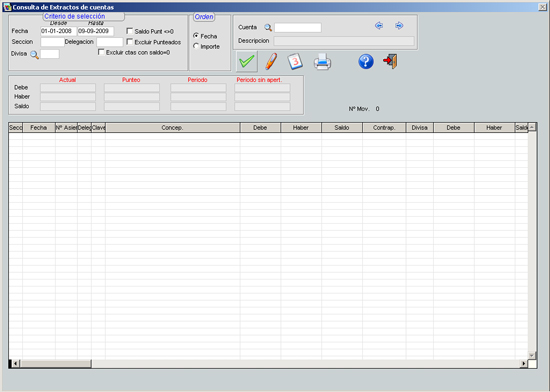This screenshot has height=392, width=550.
Task: Click the Hasta date field
Action: tap(96, 31)
